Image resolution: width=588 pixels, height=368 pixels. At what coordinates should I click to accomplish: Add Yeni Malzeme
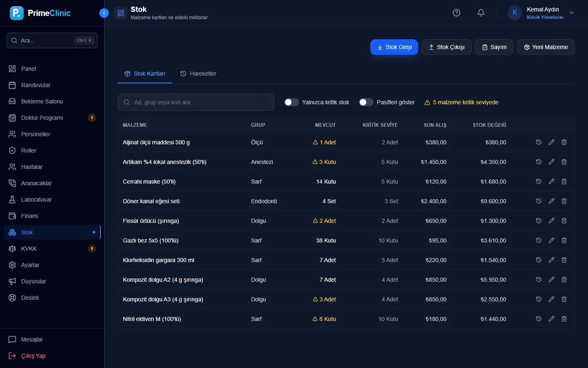[x=546, y=47]
